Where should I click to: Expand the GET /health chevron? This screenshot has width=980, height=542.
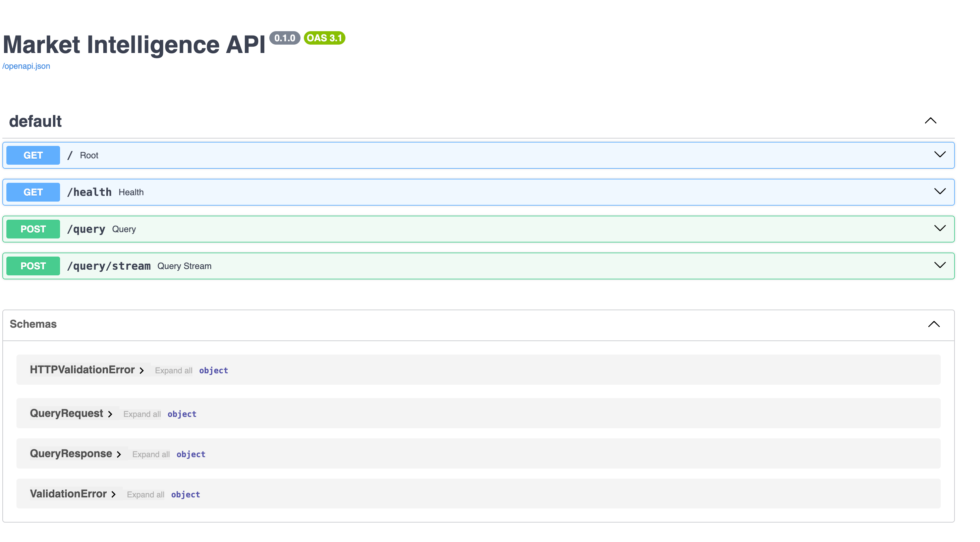point(940,191)
